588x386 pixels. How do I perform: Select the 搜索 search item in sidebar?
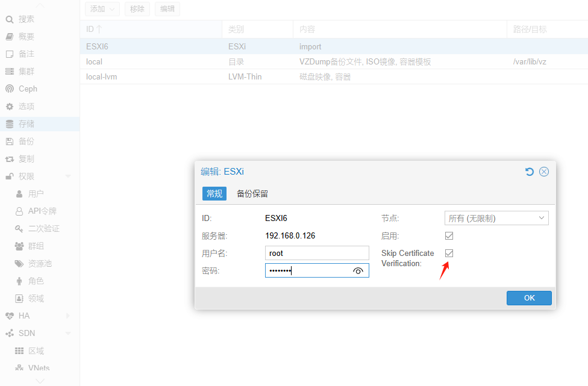point(26,19)
